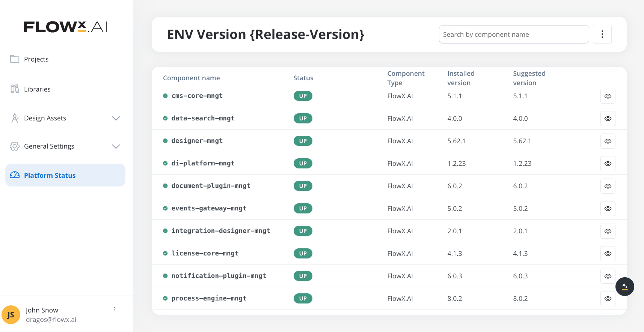Image resolution: width=644 pixels, height=332 pixels.
Task: View details with the eye icon for cms-core-mngt
Action: coord(608,96)
